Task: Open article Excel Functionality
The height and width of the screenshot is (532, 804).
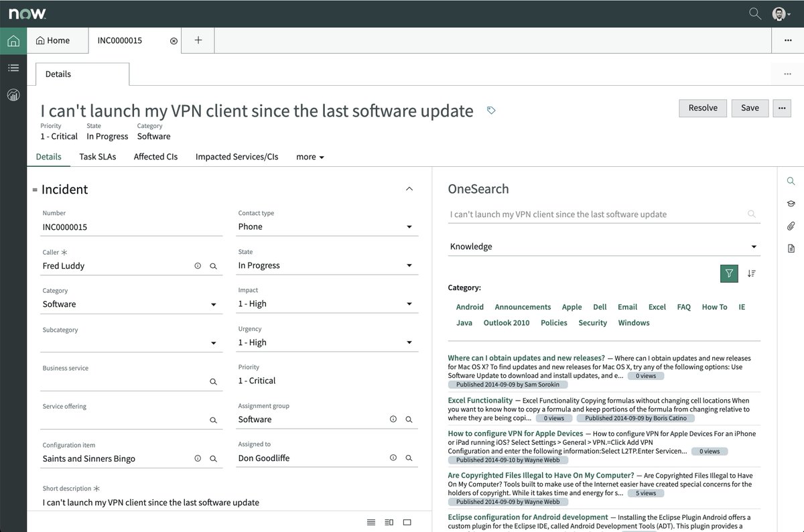Action: click(480, 401)
